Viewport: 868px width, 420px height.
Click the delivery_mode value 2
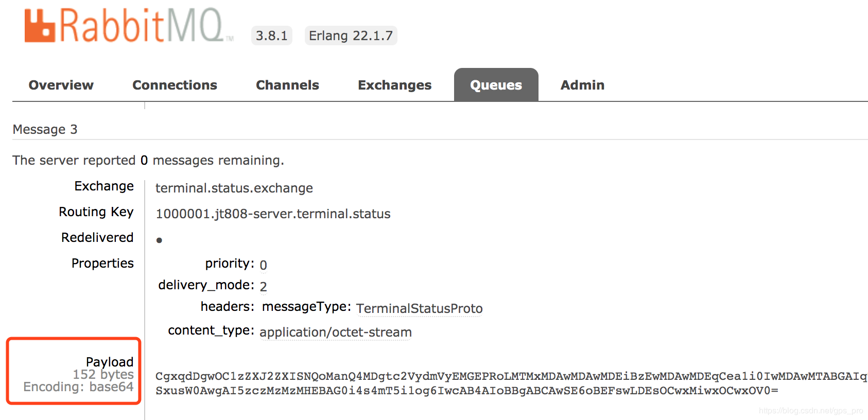[263, 287]
